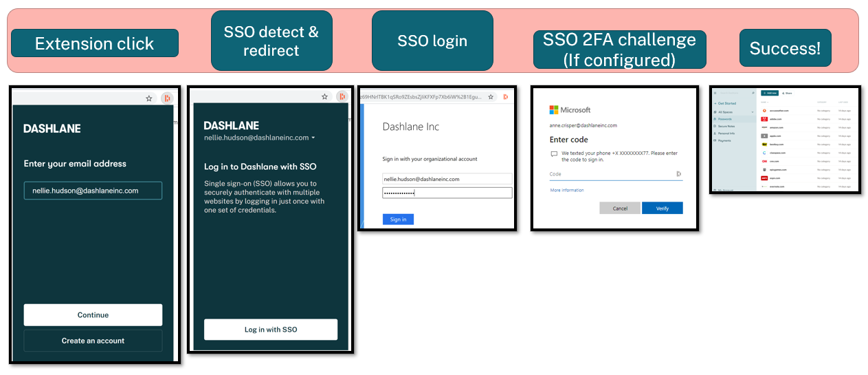Sort passwords by the Name column header
This screenshot has width=868, height=375.
point(765,102)
